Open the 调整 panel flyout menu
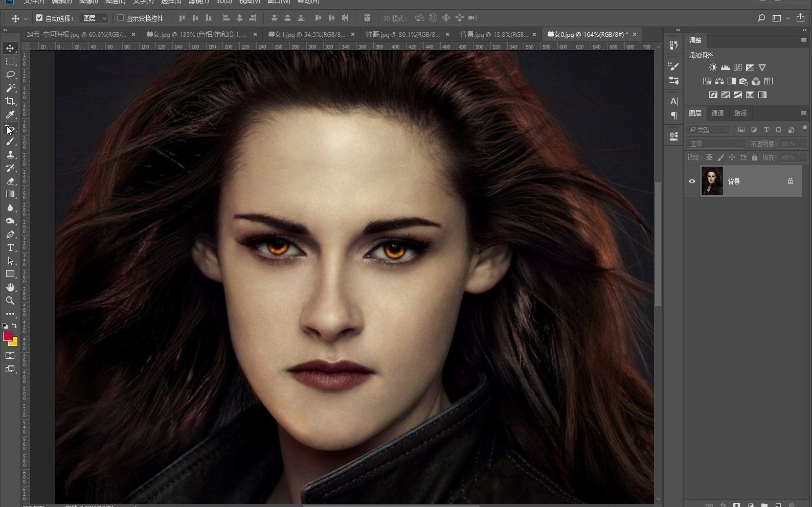Viewport: 812px width, 507px height. [x=804, y=40]
